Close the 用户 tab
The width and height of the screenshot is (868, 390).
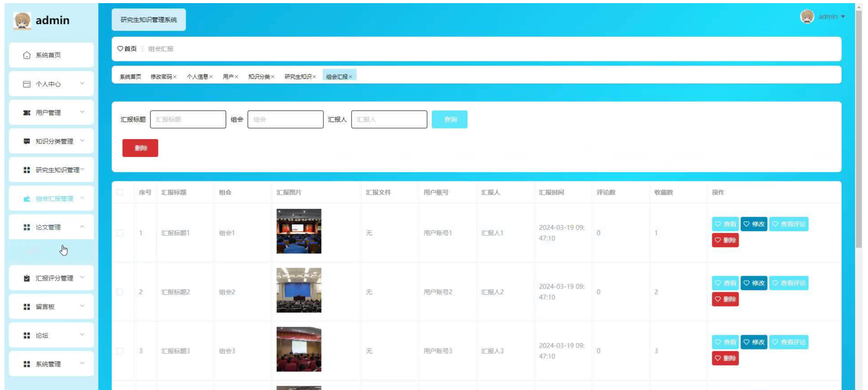[236, 77]
